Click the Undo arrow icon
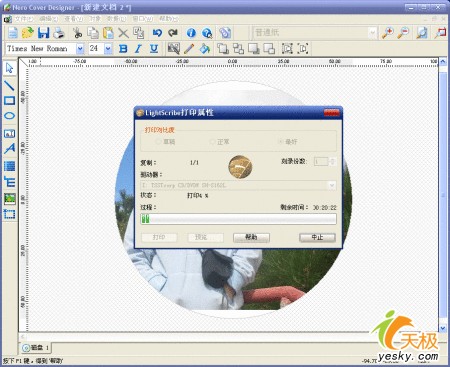The height and width of the screenshot is (367, 450). coord(157,33)
